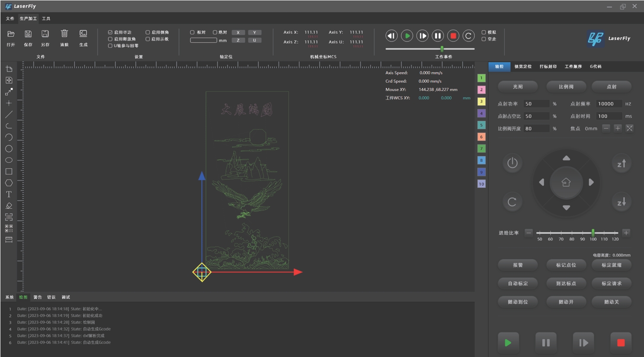Select the pink layer swatch 2
The height and width of the screenshot is (357, 644).
(481, 90)
